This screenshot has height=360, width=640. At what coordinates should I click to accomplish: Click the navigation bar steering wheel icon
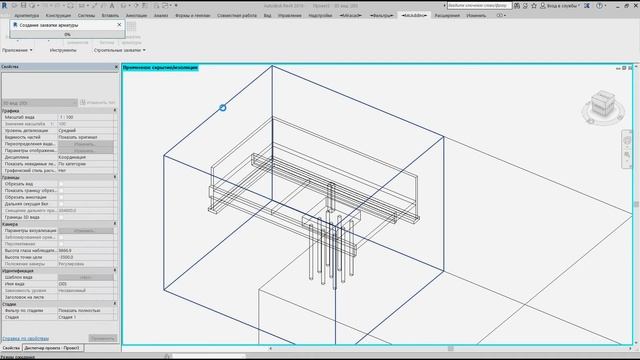tap(627, 140)
